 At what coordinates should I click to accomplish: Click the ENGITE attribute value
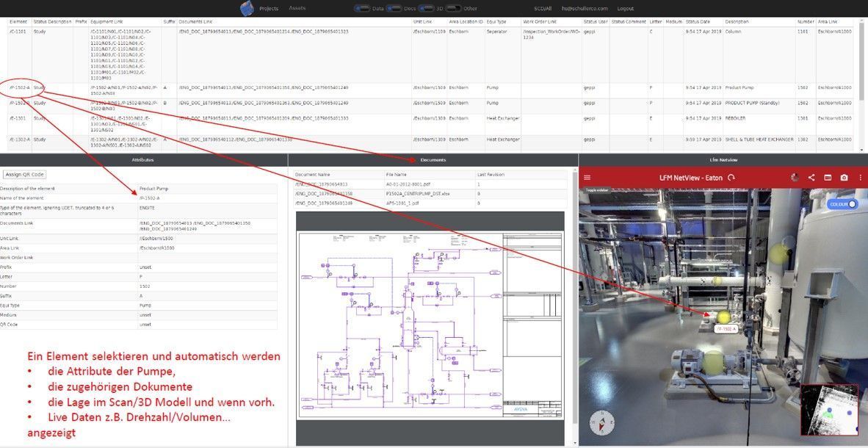coord(148,208)
